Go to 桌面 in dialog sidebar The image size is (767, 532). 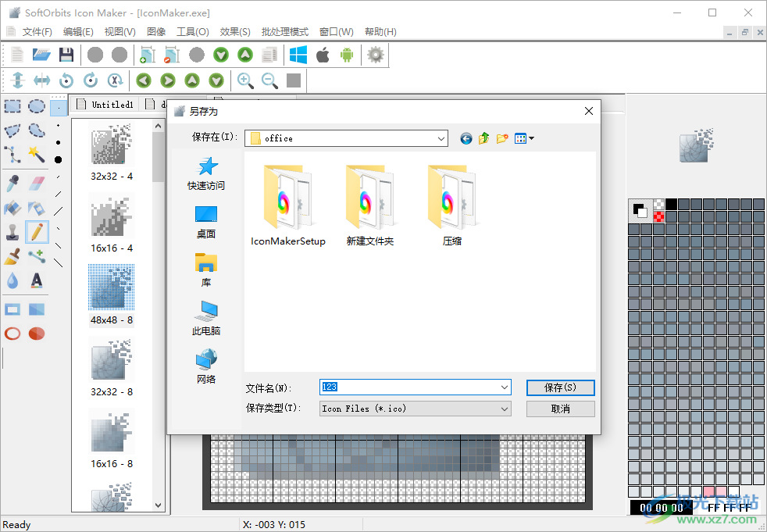coord(206,222)
